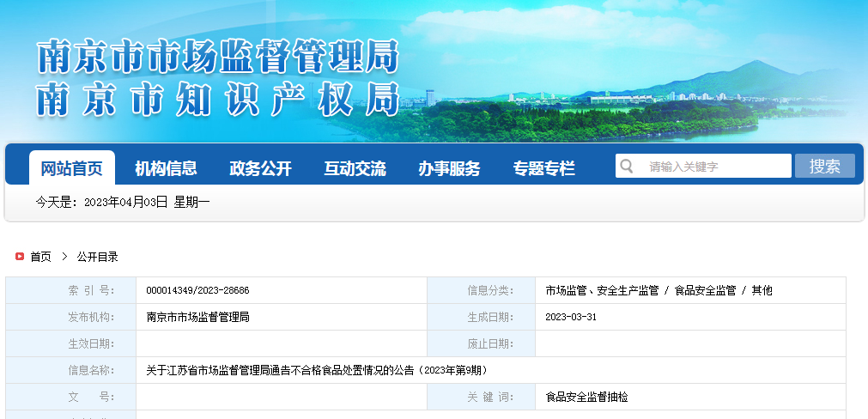The width and height of the screenshot is (868, 419).
Task: Open the 办事服务 menu
Action: [x=450, y=168]
